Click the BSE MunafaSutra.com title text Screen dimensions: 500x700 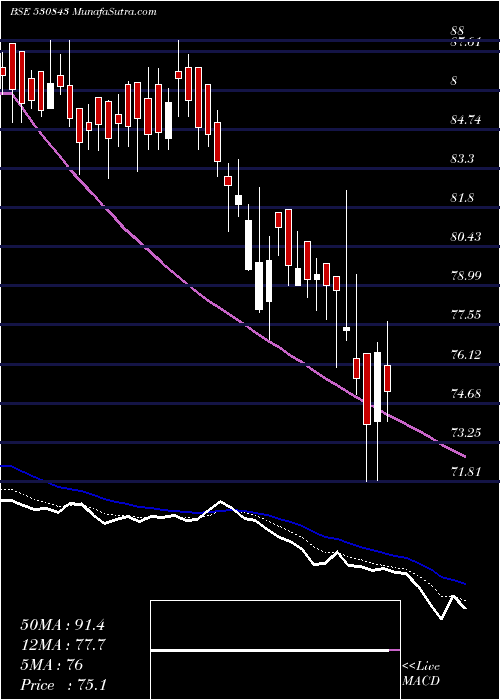click(83, 12)
